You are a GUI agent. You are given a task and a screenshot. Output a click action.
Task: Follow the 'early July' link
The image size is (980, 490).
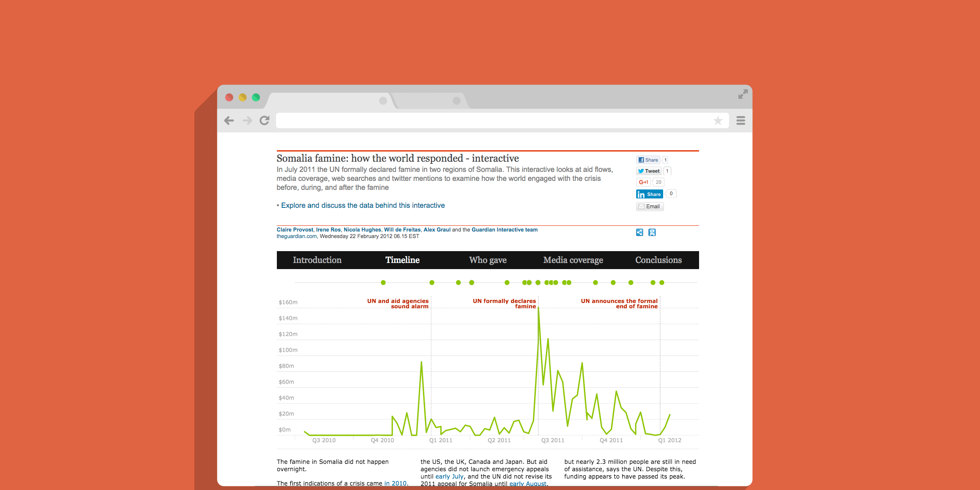point(450,477)
